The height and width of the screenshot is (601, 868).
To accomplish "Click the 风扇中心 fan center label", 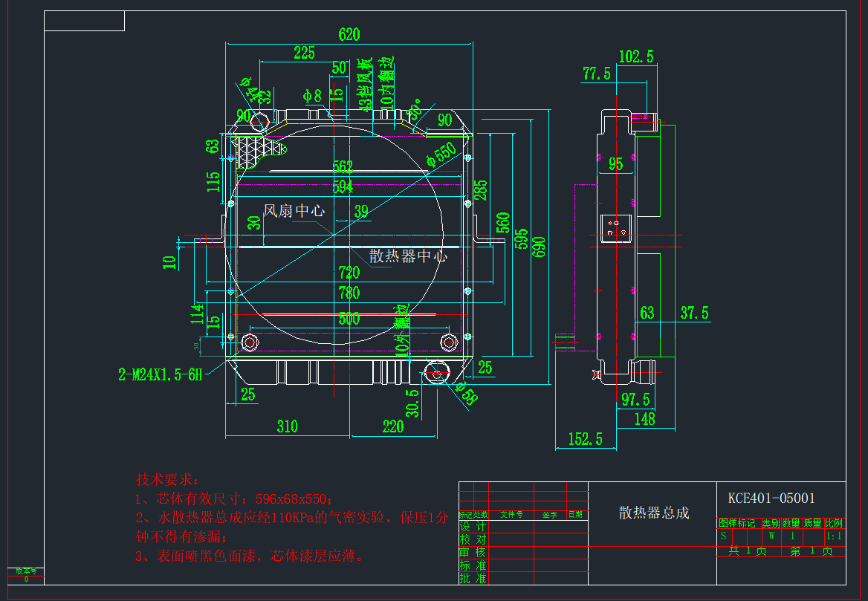I will [x=294, y=211].
